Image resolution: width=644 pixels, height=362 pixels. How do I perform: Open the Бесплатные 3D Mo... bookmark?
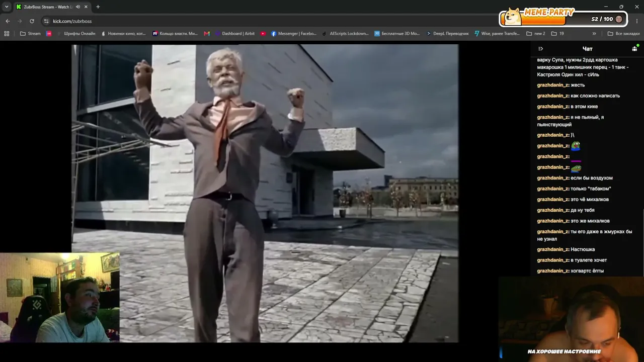397,34
